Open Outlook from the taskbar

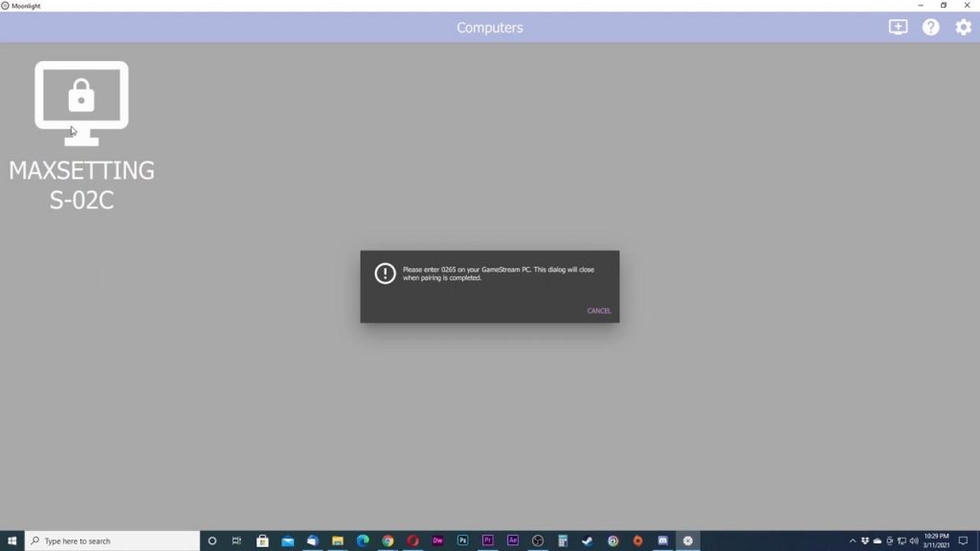tap(313, 540)
